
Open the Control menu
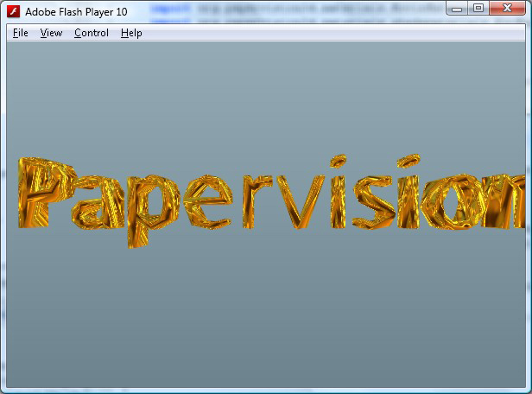pos(92,33)
